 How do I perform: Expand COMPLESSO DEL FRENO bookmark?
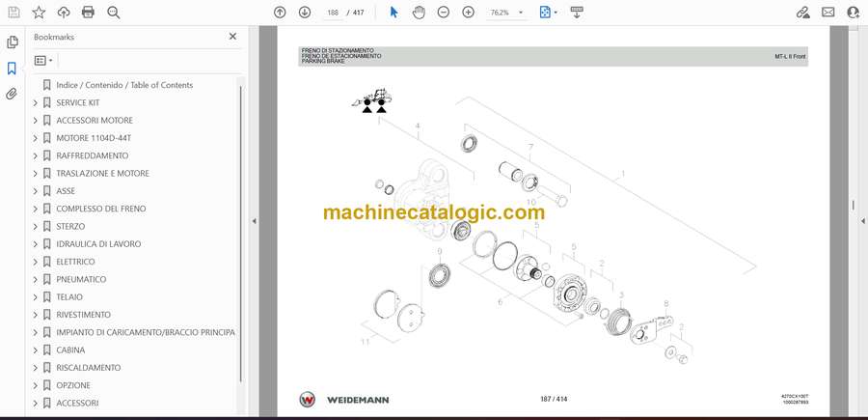tap(36, 209)
